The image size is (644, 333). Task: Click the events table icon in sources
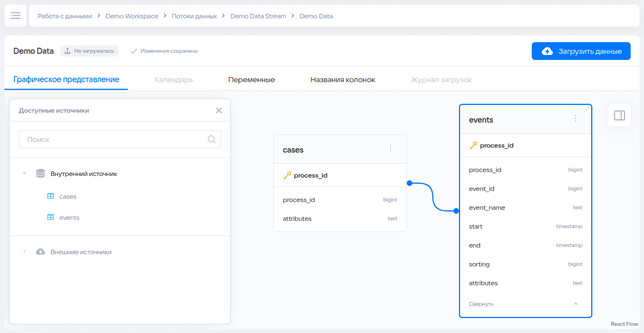point(51,218)
